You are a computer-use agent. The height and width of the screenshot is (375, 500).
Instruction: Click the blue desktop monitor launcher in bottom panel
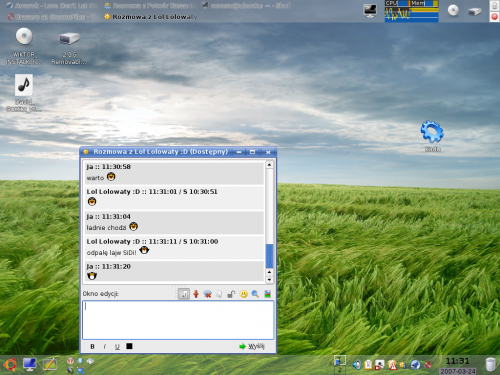tap(30, 364)
